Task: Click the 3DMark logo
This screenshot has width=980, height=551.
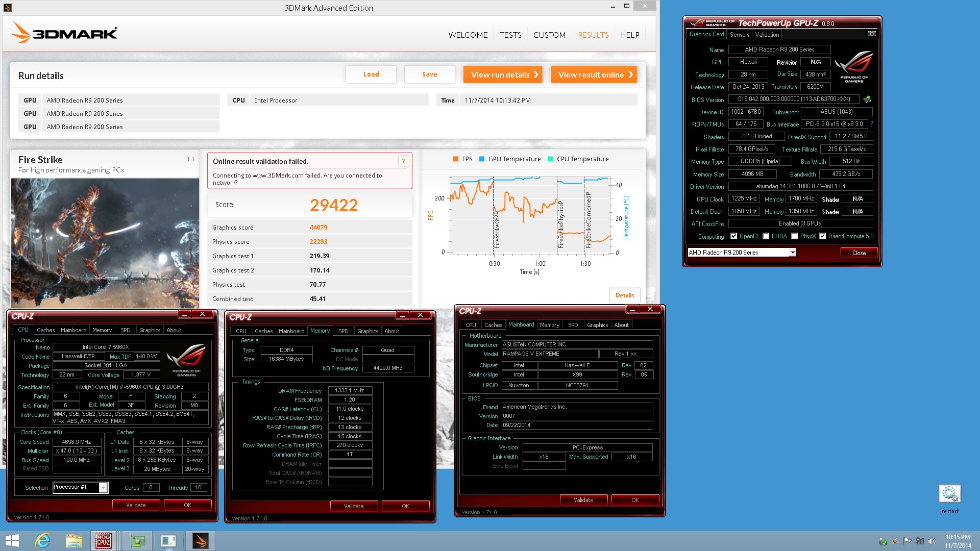Action: [64, 33]
